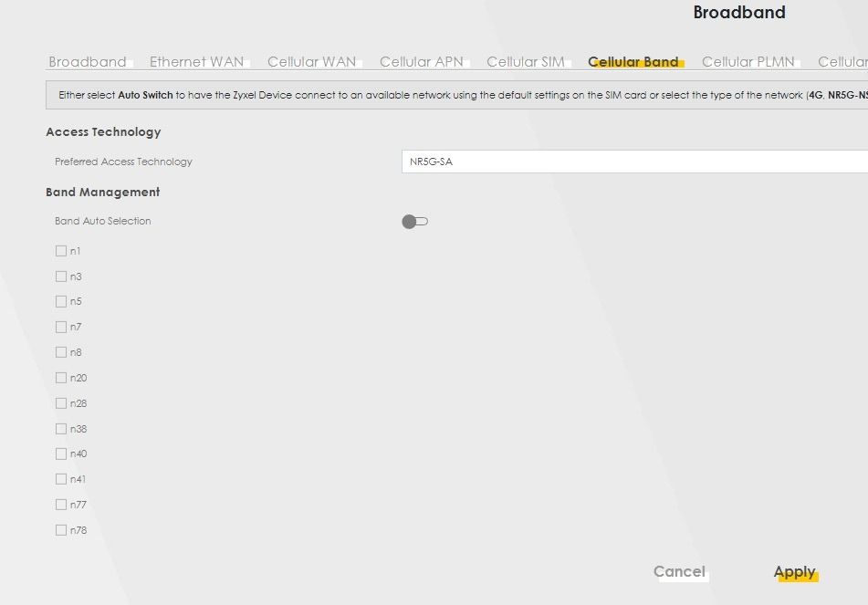
Task: Tick the n7 band checkbox
Action: (x=61, y=327)
